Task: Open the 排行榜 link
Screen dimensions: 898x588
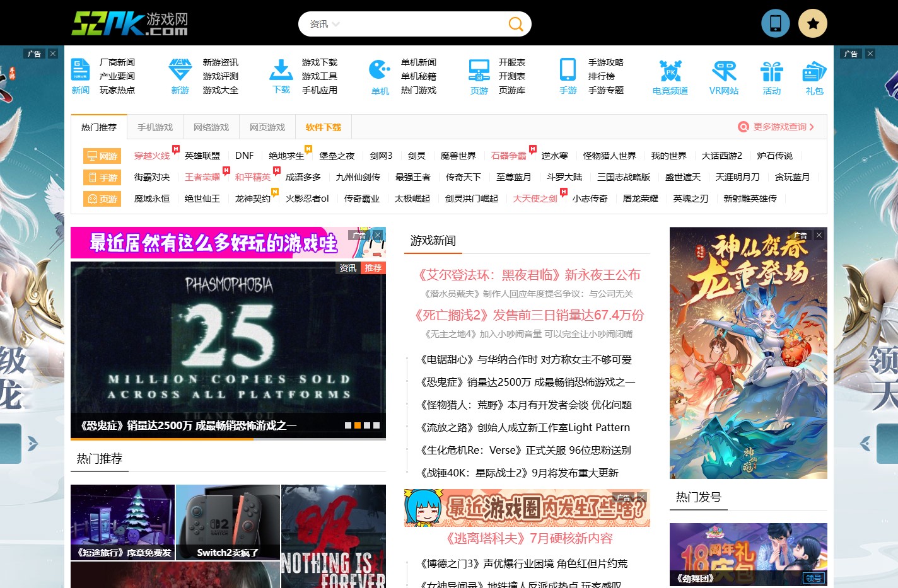Action: [x=602, y=76]
